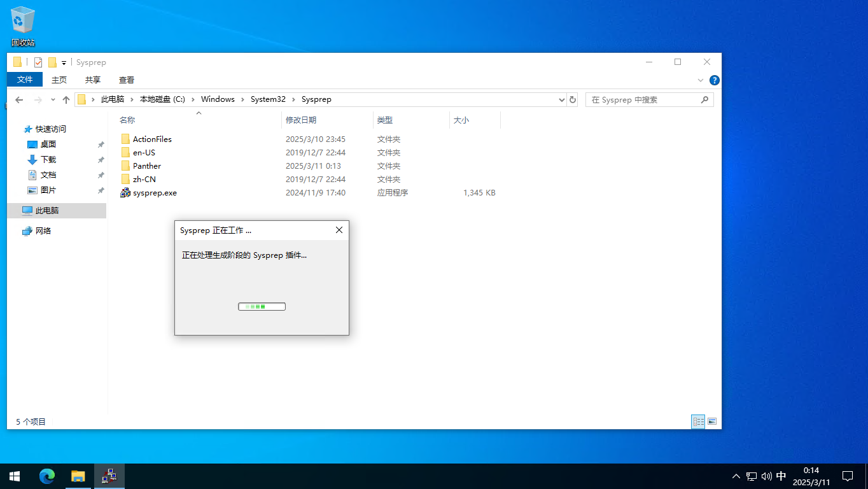Switch to large icons view in status bar

[x=712, y=422]
